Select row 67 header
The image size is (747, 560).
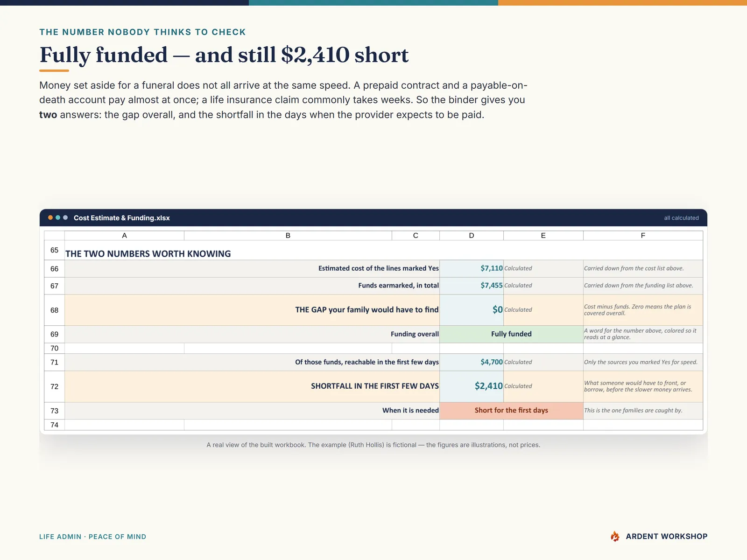click(54, 286)
